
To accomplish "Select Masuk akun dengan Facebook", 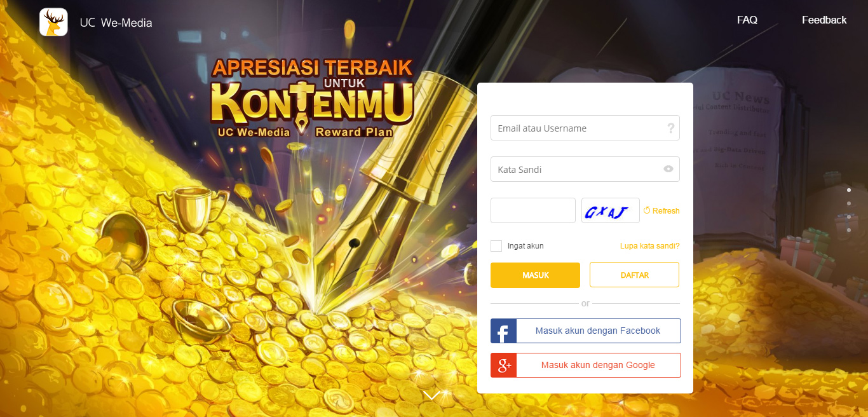I will (586, 331).
